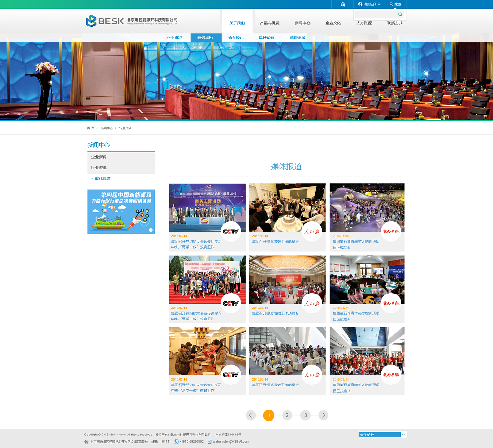Screen dimensions: 493x448
Task: Go to previous page with left arrow
Action: click(250, 415)
